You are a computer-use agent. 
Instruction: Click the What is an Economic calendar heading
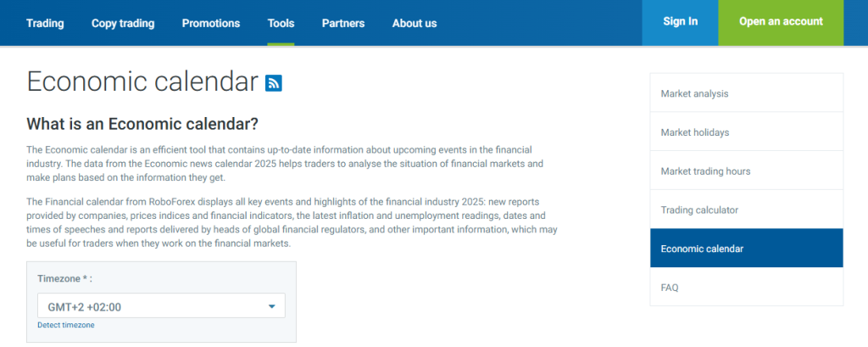142,124
